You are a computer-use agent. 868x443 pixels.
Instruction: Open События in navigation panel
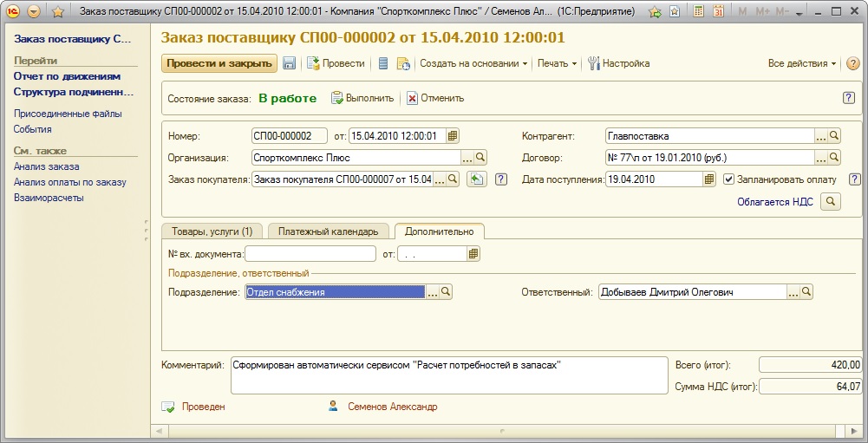(33, 129)
